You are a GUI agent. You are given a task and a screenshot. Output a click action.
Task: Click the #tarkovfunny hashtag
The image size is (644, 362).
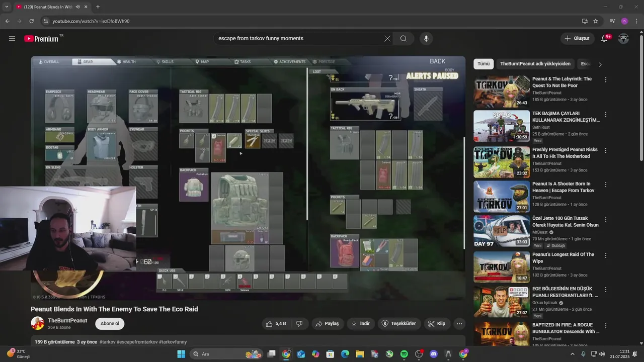click(x=173, y=342)
